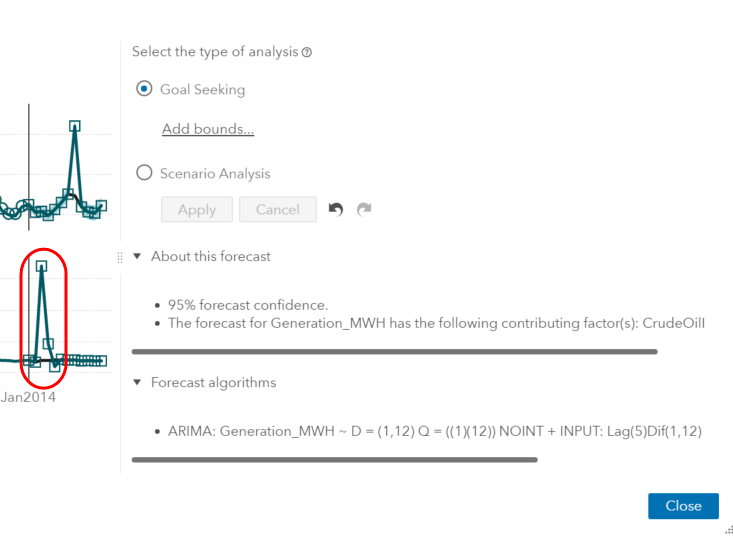Close the dialog with Close button
Screen dimensions: 733x536
[x=682, y=506]
